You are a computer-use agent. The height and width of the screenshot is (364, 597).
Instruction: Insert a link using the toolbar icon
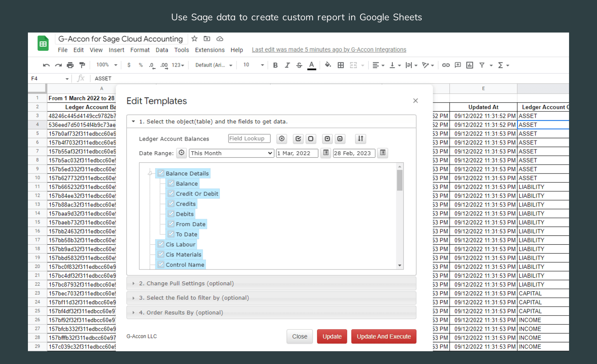pyautogui.click(x=446, y=65)
